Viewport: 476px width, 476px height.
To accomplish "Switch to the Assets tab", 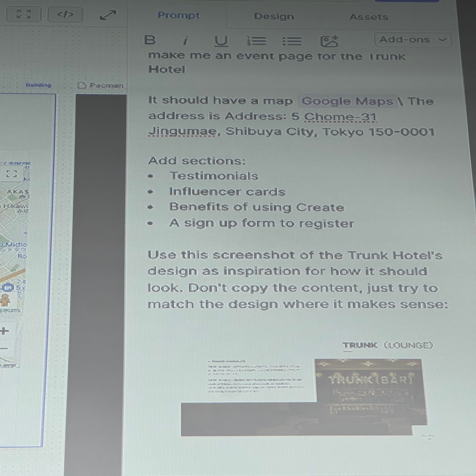I will (x=369, y=17).
